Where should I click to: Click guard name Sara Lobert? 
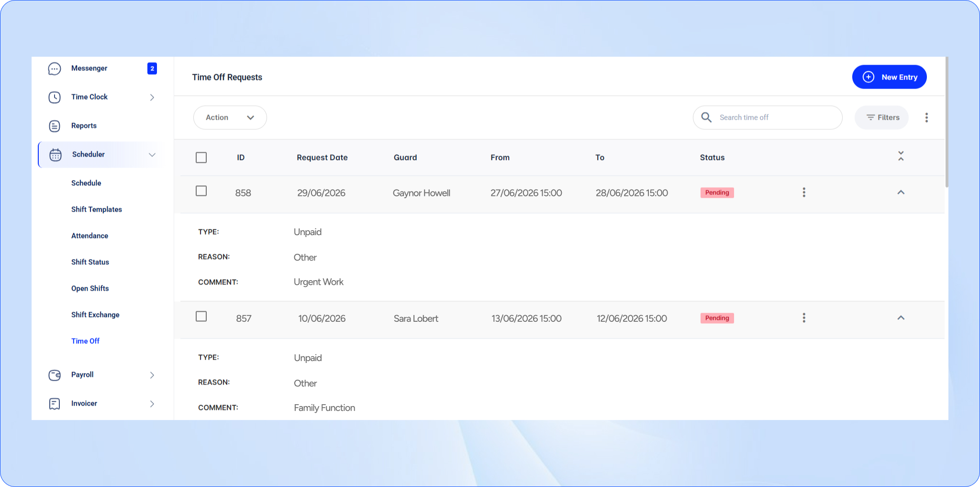click(x=416, y=318)
